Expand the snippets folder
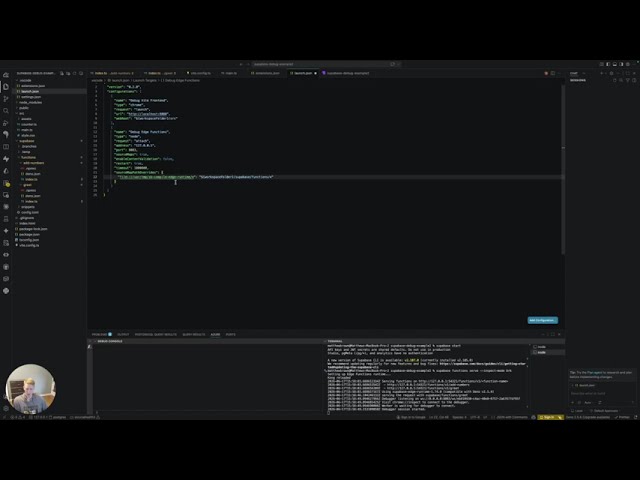Image resolution: width=640 pixels, height=480 pixels. (x=50, y=207)
